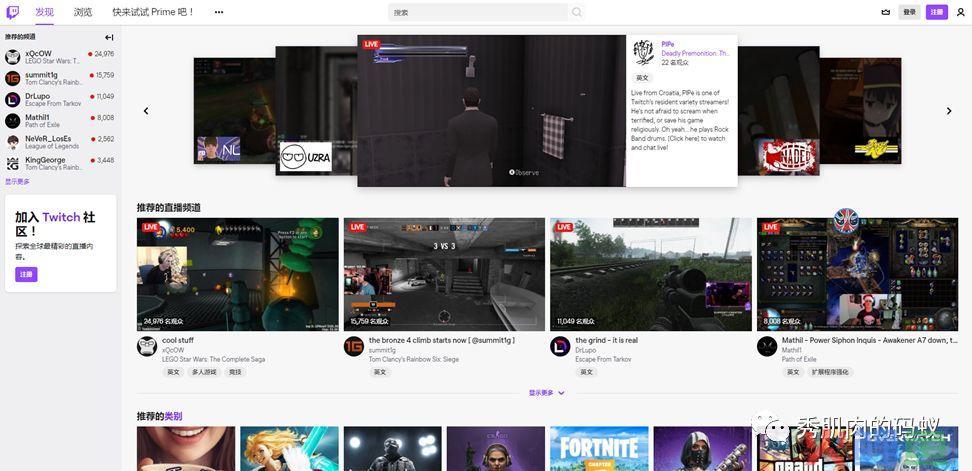Click 多人游戏 tag under xQcOW
The width and height of the screenshot is (972, 471).
[204, 372]
